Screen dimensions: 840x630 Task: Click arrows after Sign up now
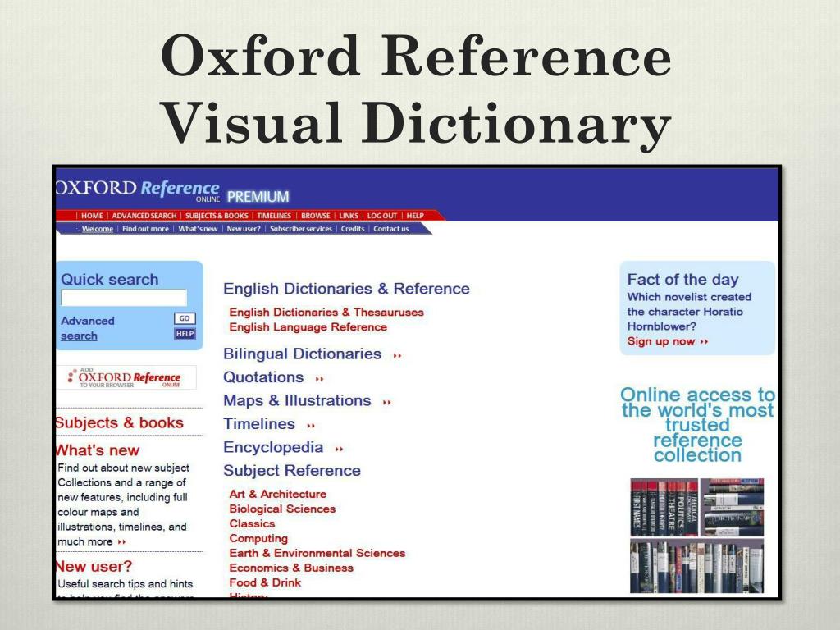pyautogui.click(x=704, y=342)
